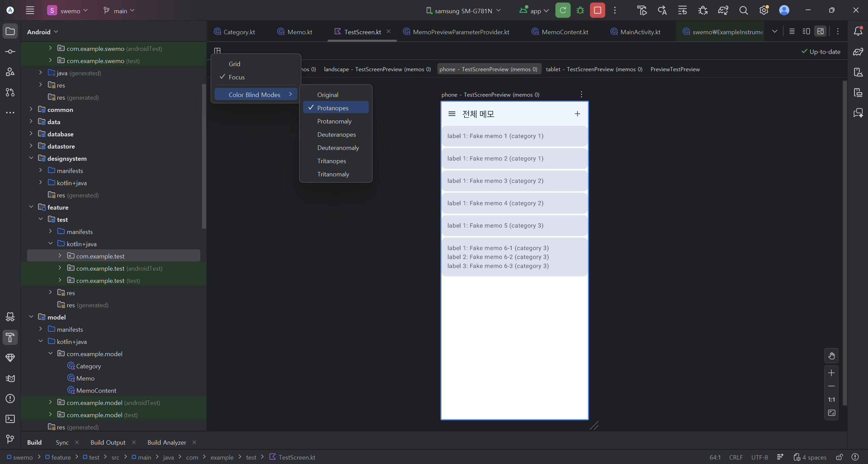Click the Debug app bug icon
This screenshot has width=868, height=464.
580,11
